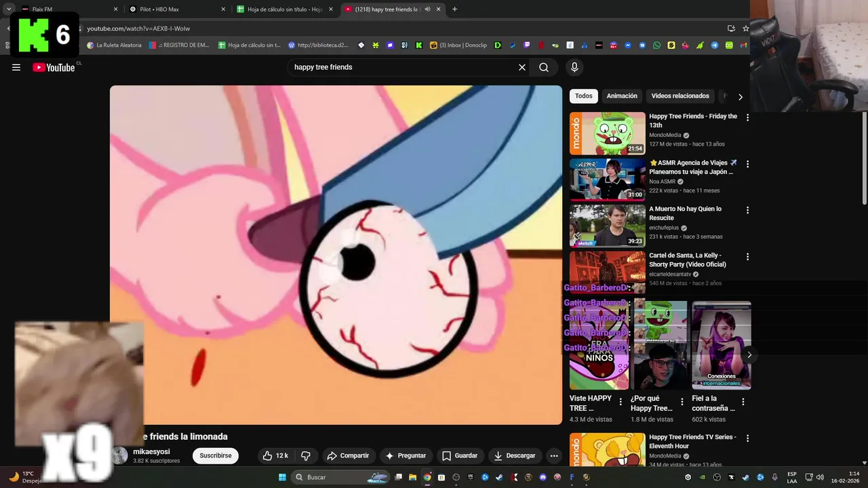868x488 pixels.
Task: Open File Explorer from taskbar
Action: point(412,477)
